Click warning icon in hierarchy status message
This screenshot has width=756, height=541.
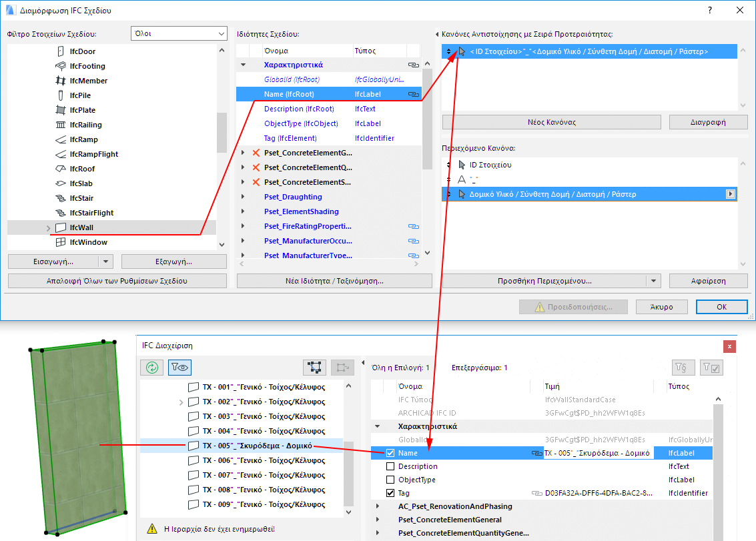[x=152, y=529]
